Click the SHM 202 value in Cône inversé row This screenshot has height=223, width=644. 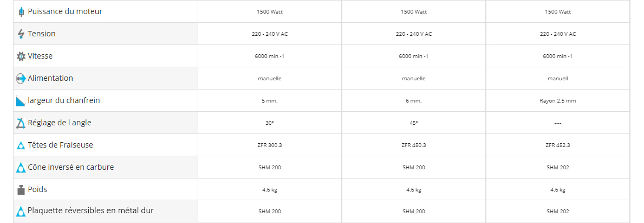coord(558,168)
